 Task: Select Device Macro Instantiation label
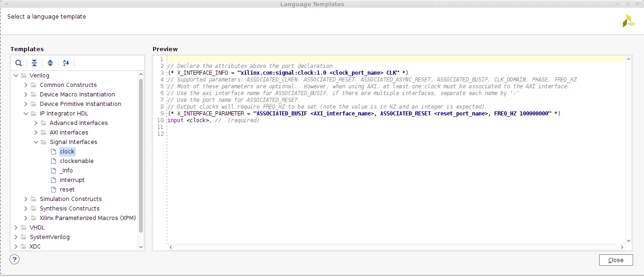click(77, 95)
